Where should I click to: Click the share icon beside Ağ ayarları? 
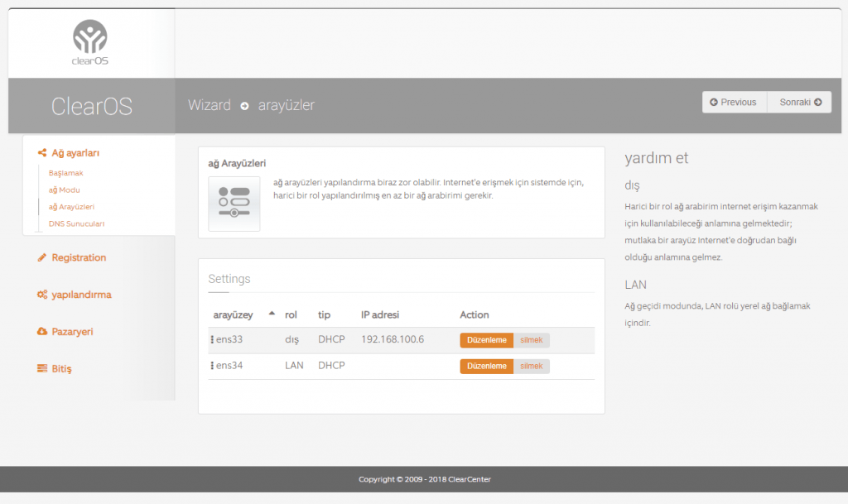pos(42,153)
